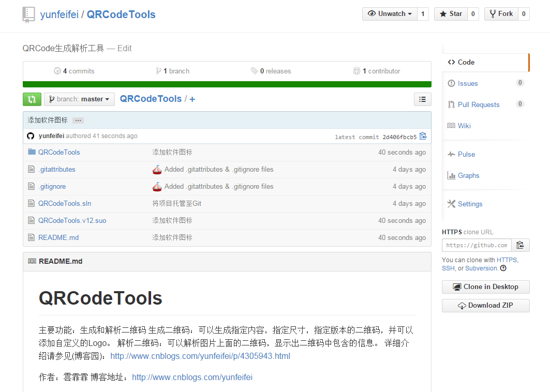Open the .gitignore file

(52, 187)
